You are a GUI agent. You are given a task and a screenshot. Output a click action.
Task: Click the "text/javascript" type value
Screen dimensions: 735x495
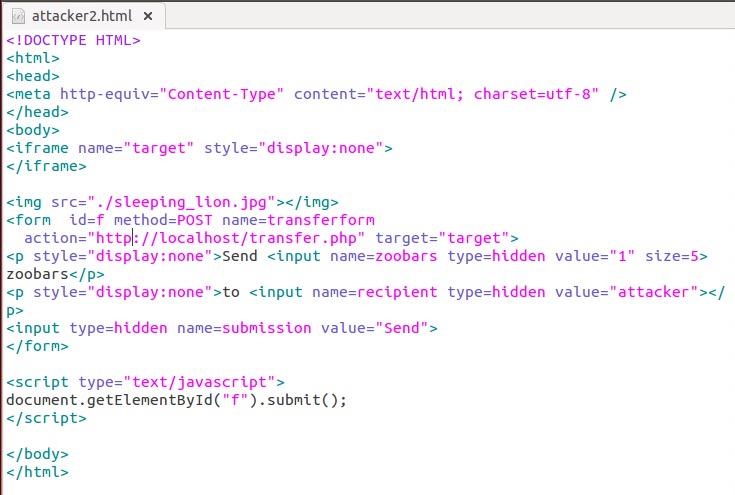coord(199,382)
